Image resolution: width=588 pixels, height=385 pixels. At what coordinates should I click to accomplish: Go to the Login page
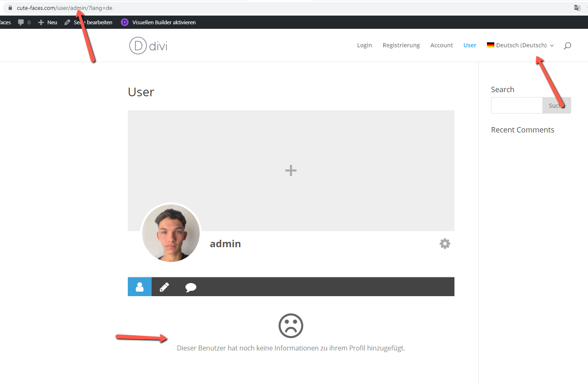(x=364, y=45)
